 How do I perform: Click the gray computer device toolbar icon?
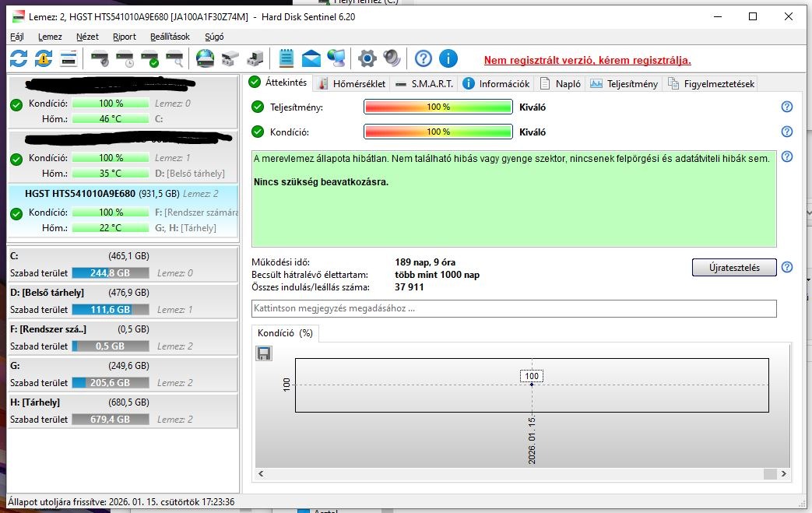tap(255, 58)
